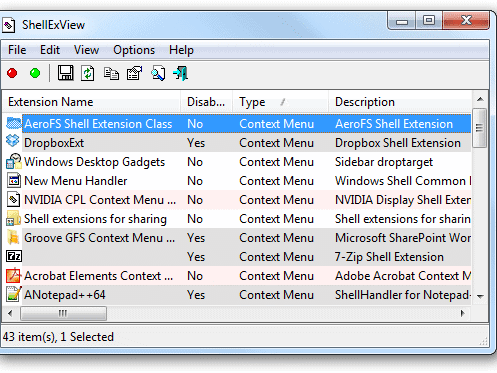Click the horizontal scrollbar right arrow
Viewport: 497px width, 373px height.
coord(463,313)
